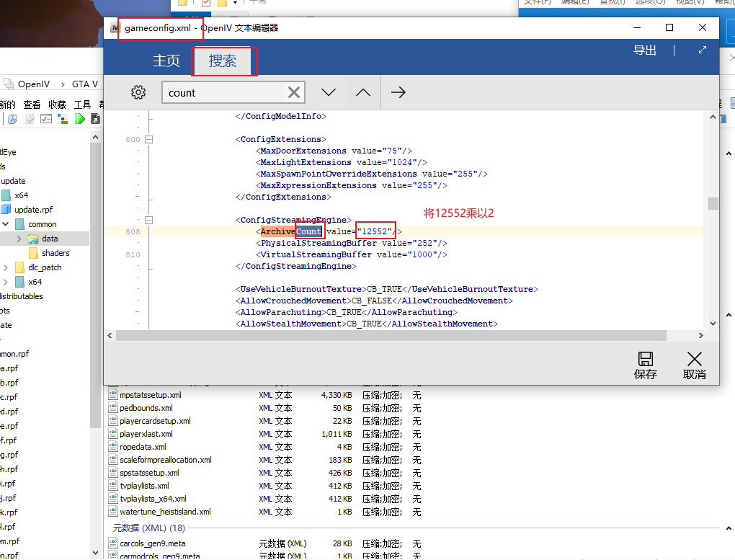735x560 pixels.
Task: Click the 12552 ArchiveCount value
Action: (375, 231)
